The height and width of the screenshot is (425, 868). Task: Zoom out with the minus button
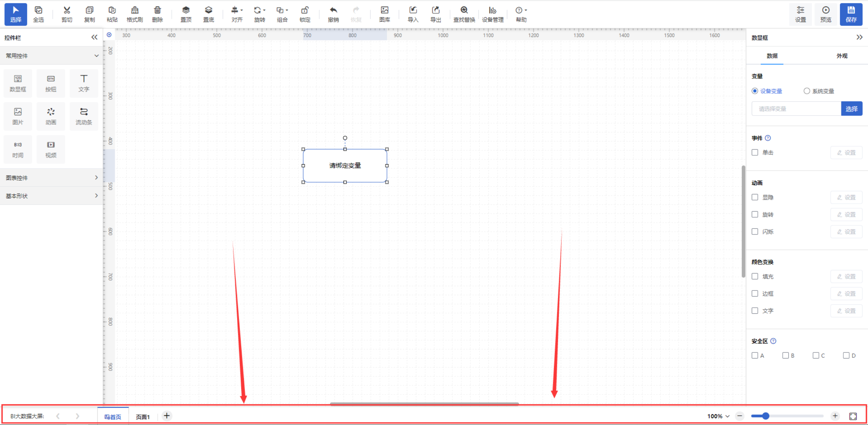click(739, 416)
